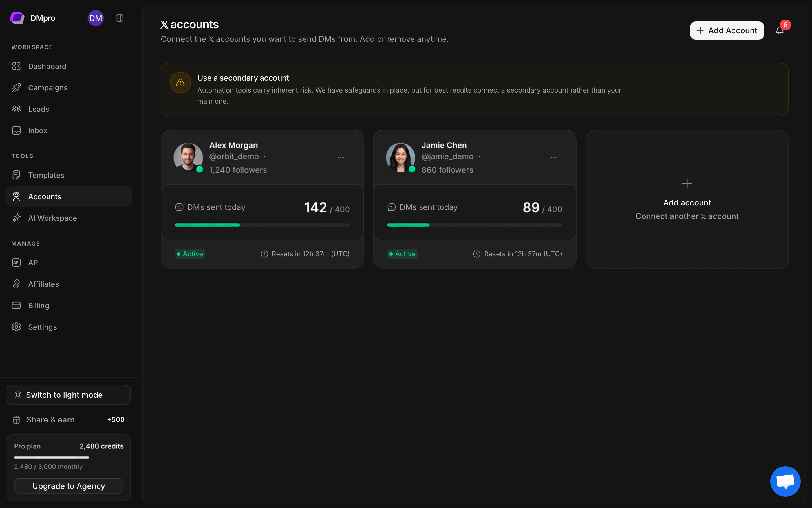The image size is (812, 508).
Task: Open notifications bell with 6 badge
Action: 780,30
